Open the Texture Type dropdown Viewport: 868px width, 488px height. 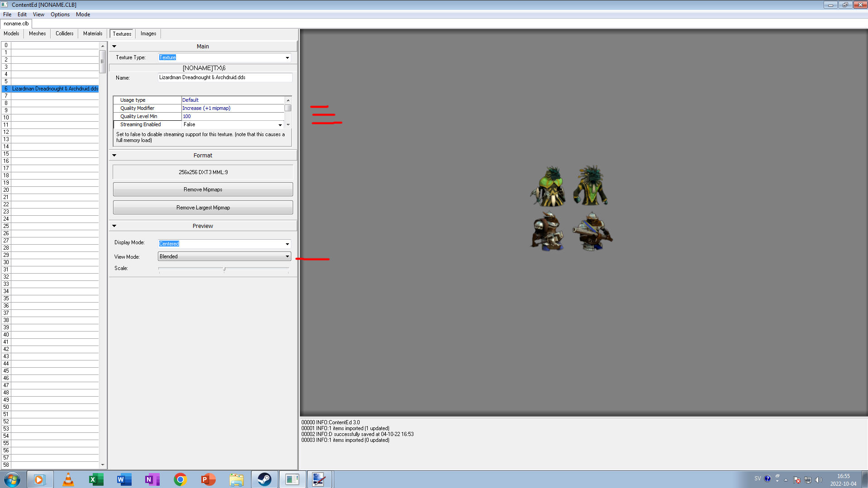287,57
